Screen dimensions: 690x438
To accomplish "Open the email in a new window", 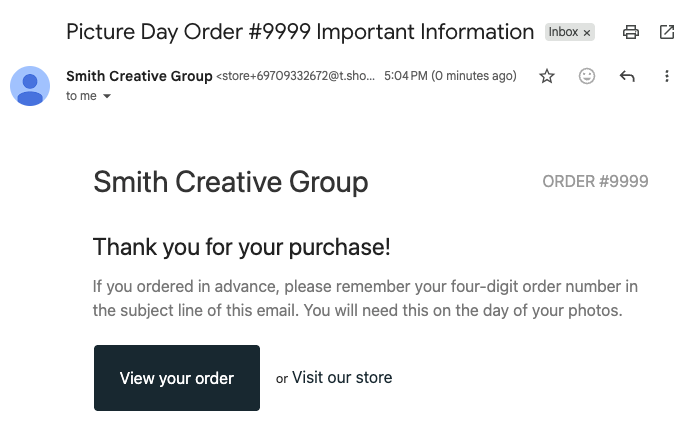I will point(667,32).
